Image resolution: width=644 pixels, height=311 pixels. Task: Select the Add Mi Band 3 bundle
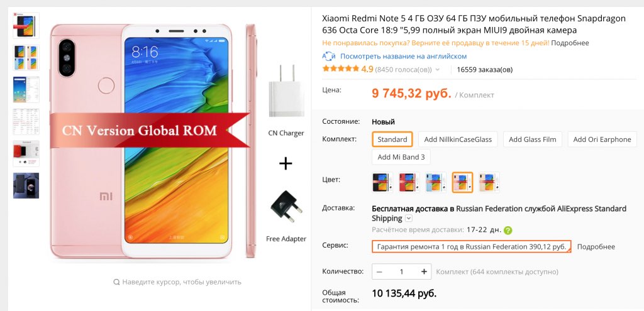401,157
